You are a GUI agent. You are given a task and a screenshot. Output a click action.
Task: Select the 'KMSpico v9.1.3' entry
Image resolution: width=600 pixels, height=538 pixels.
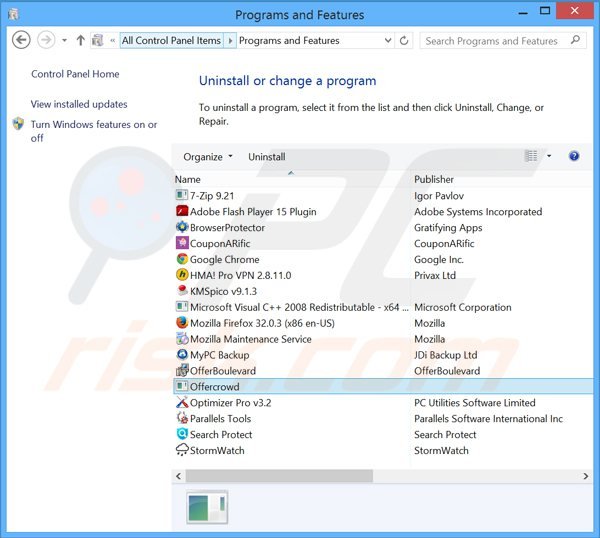[223, 291]
